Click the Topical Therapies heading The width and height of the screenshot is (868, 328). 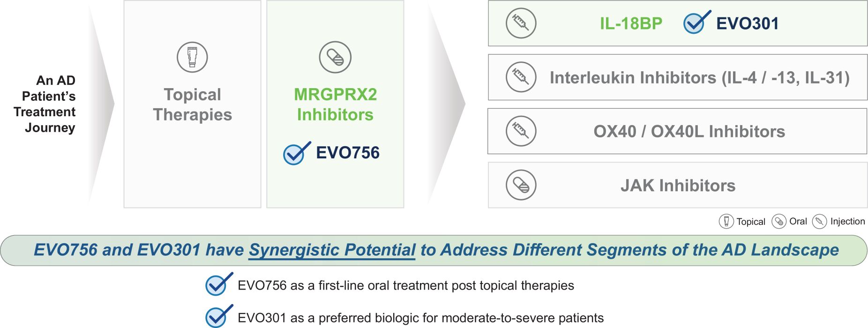pos(192,104)
